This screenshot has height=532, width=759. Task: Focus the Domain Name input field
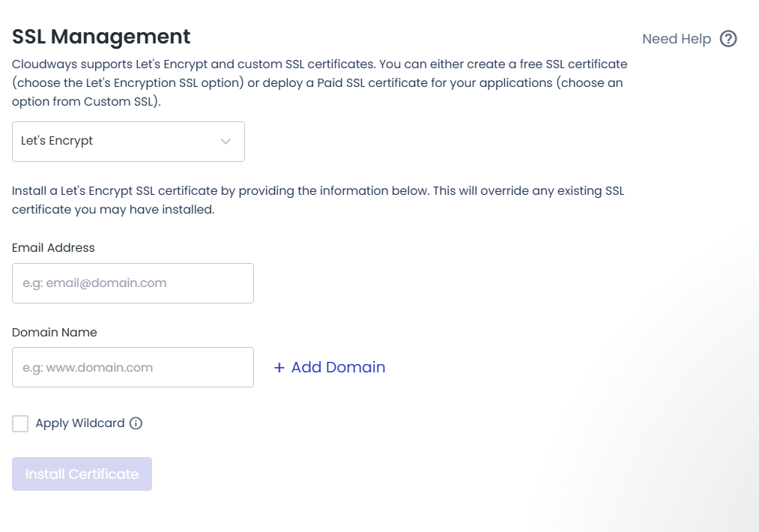tap(133, 367)
